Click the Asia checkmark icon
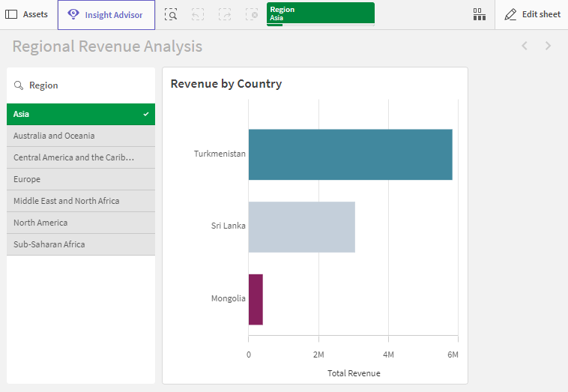 tap(146, 114)
